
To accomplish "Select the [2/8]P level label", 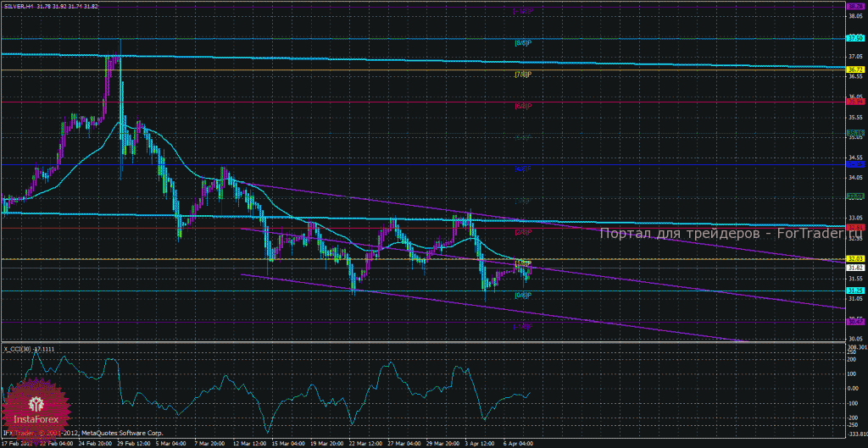I will point(523,232).
